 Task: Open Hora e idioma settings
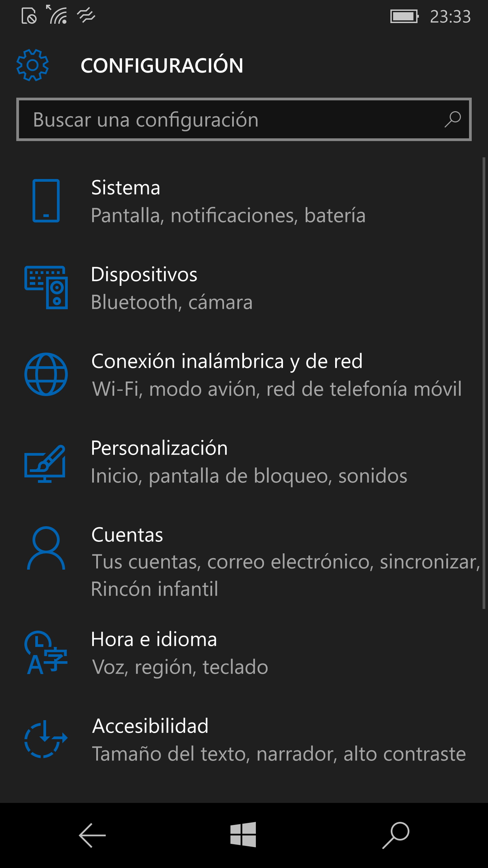point(180,653)
